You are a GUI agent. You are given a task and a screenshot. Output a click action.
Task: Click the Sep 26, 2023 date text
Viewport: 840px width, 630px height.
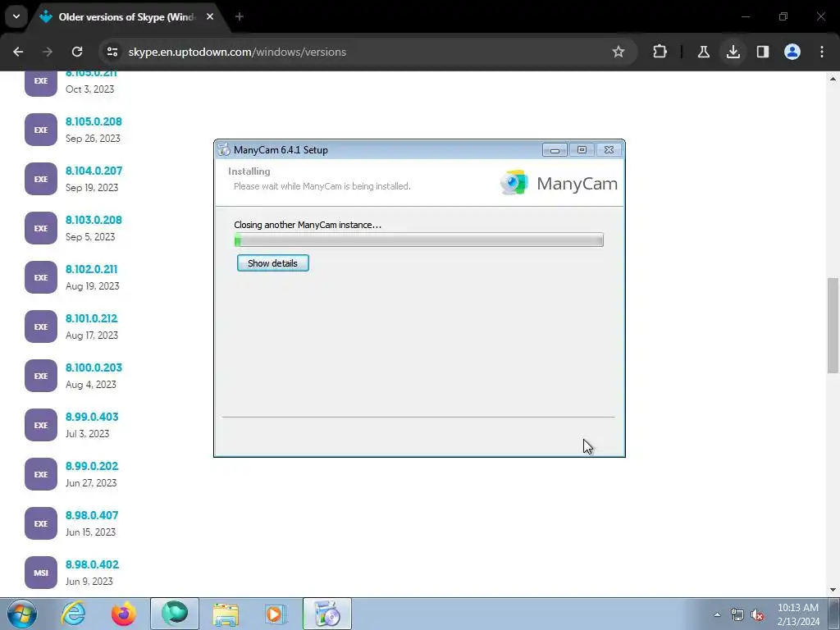click(x=93, y=138)
